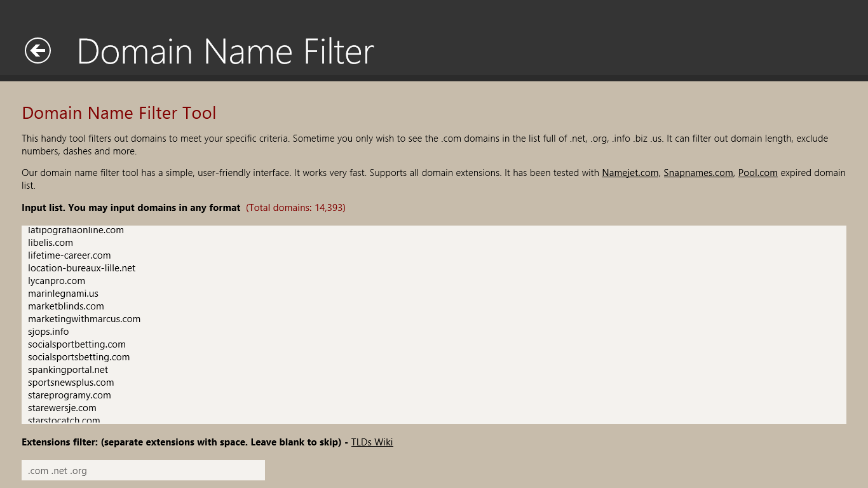Screen dimensions: 868x488
Task: Click on the marketblinds.com line
Action: (66, 306)
